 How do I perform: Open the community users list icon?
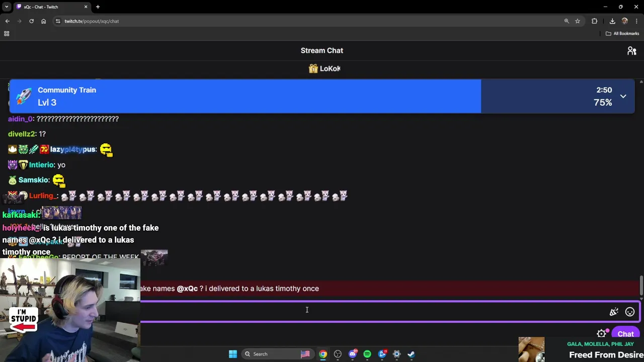click(x=631, y=51)
